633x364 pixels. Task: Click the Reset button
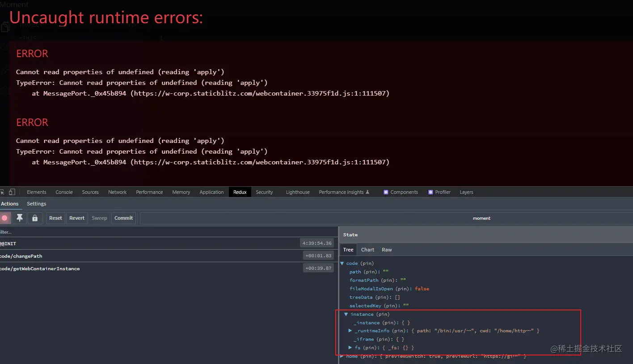point(55,218)
